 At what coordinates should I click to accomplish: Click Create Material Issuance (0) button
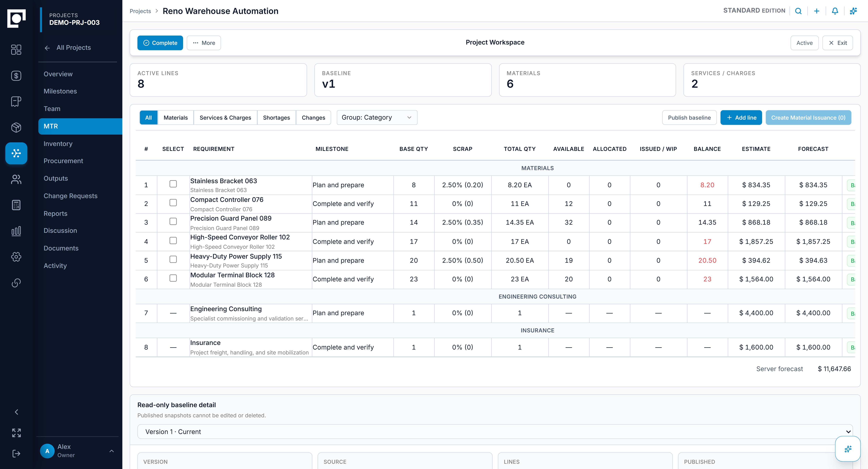[x=808, y=118]
